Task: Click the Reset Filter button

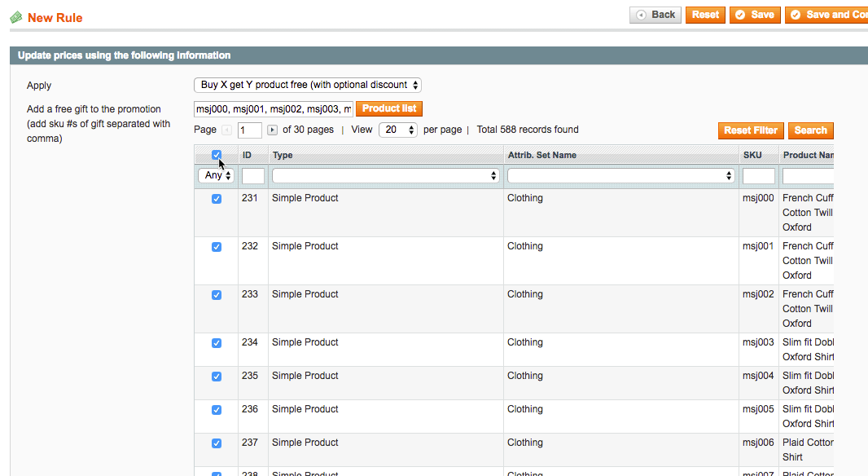Action: point(751,130)
